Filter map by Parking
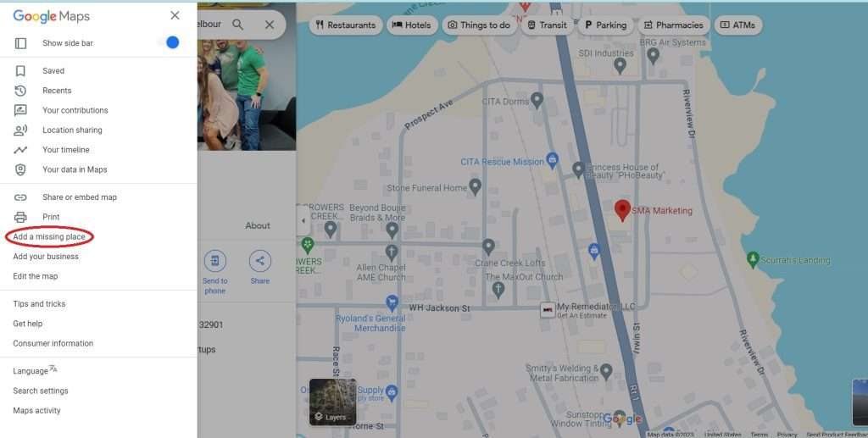The image size is (868, 438). (605, 25)
